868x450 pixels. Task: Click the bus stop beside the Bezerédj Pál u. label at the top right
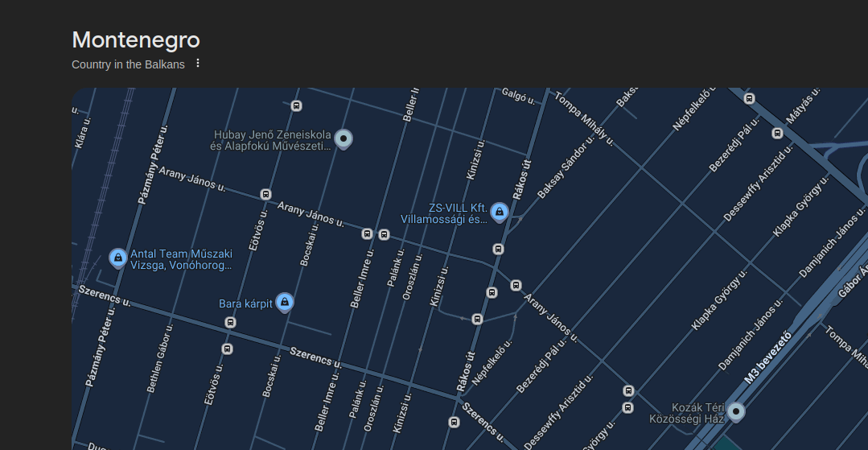pos(750,99)
